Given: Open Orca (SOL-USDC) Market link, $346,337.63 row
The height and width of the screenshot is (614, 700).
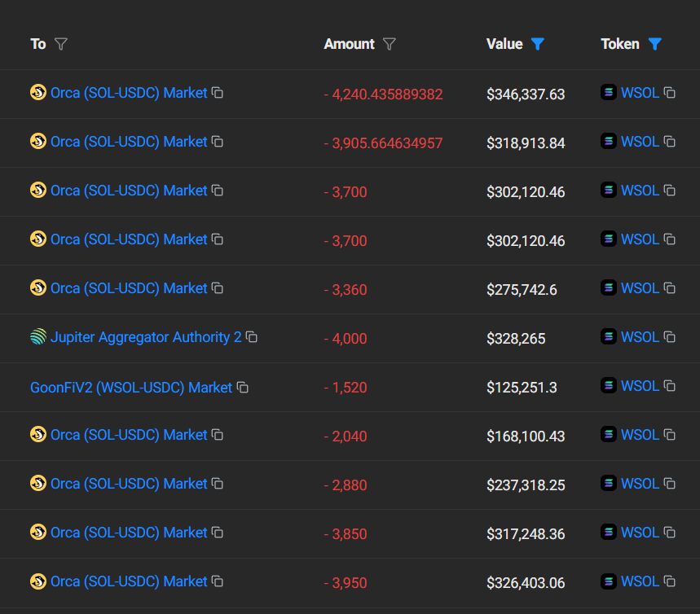Looking at the screenshot, I should pos(129,93).
